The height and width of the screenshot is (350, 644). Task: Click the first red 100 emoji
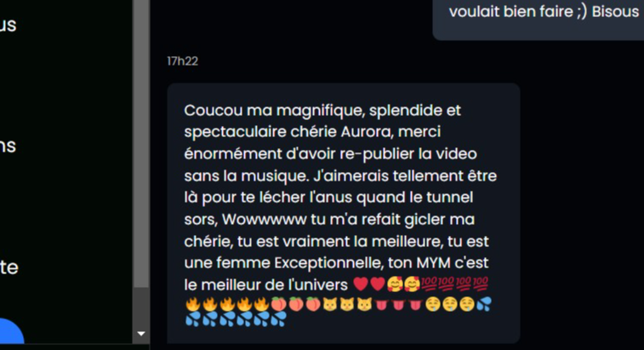coord(430,284)
